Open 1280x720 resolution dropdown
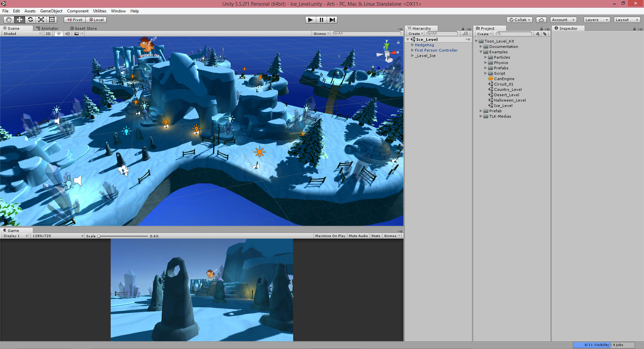Image resolution: width=644 pixels, height=349 pixels. [57, 236]
